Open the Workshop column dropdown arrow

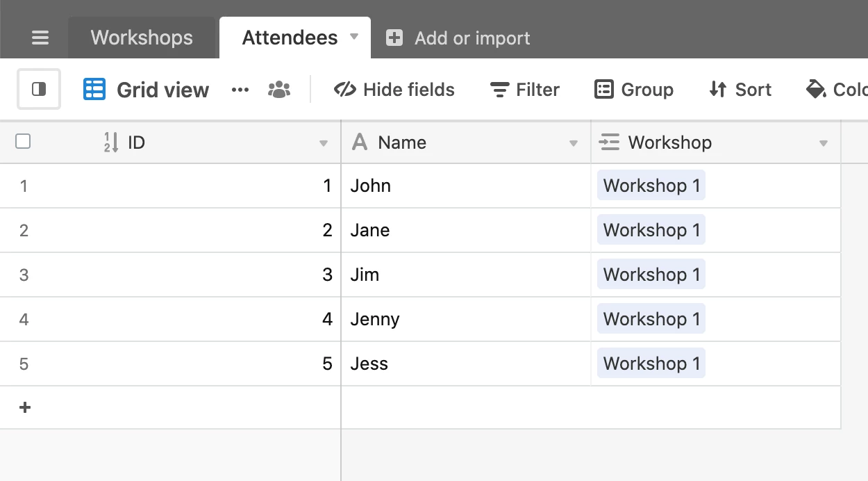824,143
